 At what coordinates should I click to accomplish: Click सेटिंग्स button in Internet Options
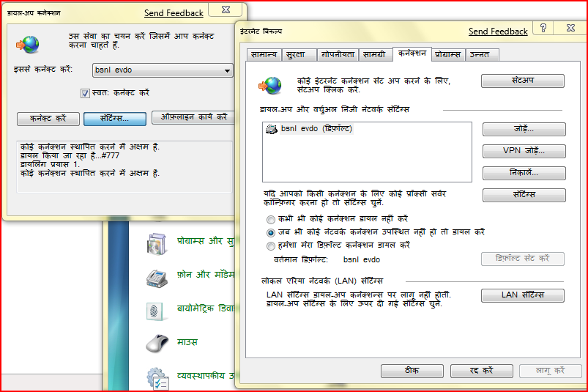[x=524, y=195]
